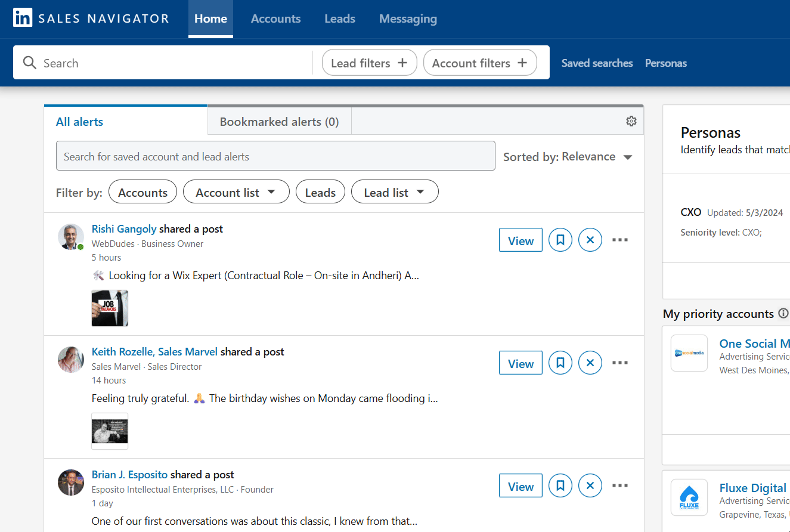Click the search magnifier icon
This screenshot has height=532, width=790.
[29, 63]
